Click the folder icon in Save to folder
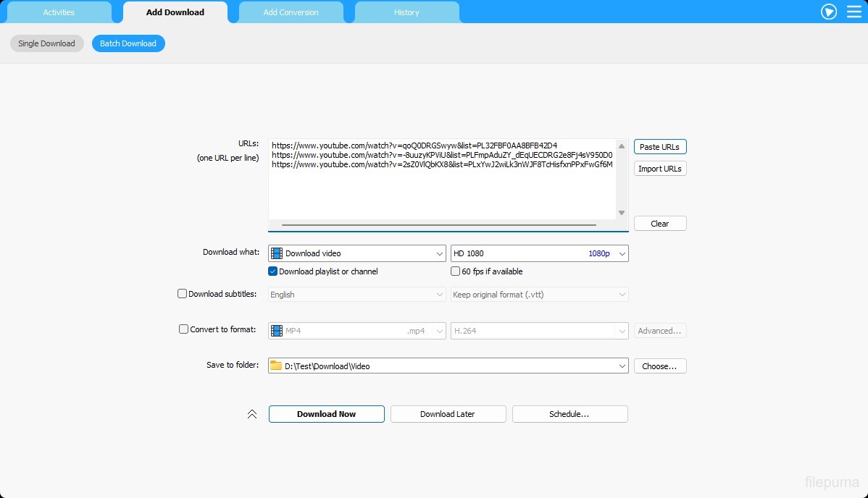 tap(276, 366)
